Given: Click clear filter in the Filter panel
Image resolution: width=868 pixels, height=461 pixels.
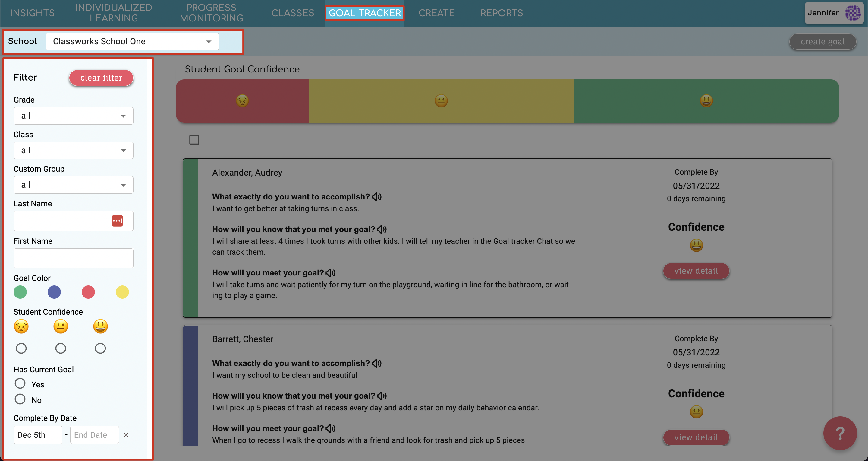Looking at the screenshot, I should (101, 78).
